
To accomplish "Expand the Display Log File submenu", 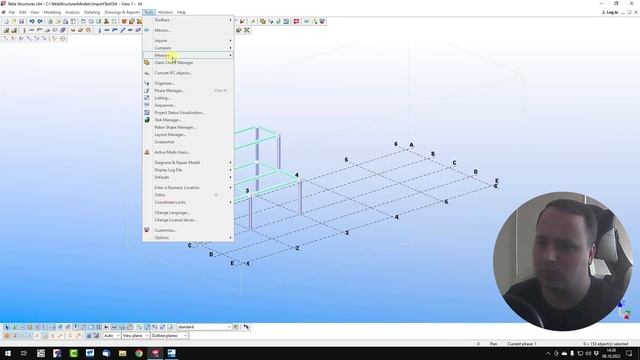I will [x=188, y=170].
